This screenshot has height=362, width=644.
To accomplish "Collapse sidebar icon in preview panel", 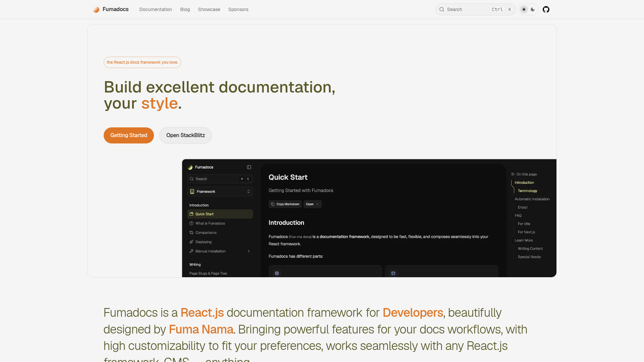I will (x=249, y=167).
